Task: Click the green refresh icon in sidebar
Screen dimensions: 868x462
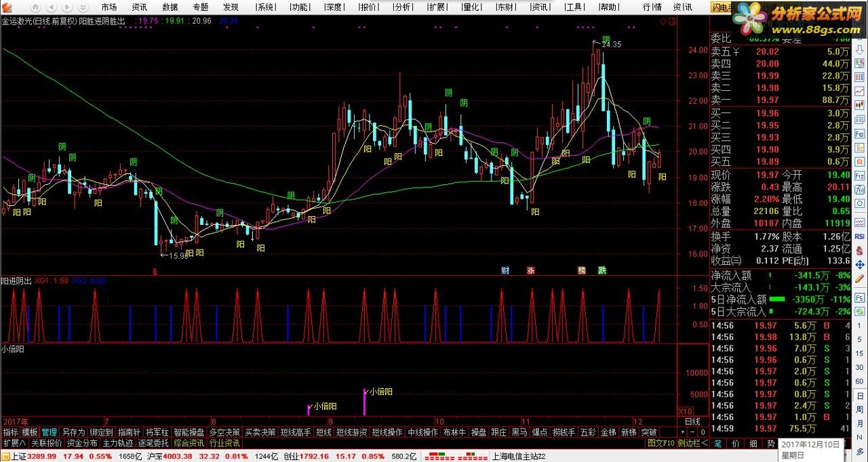Action: (859, 311)
